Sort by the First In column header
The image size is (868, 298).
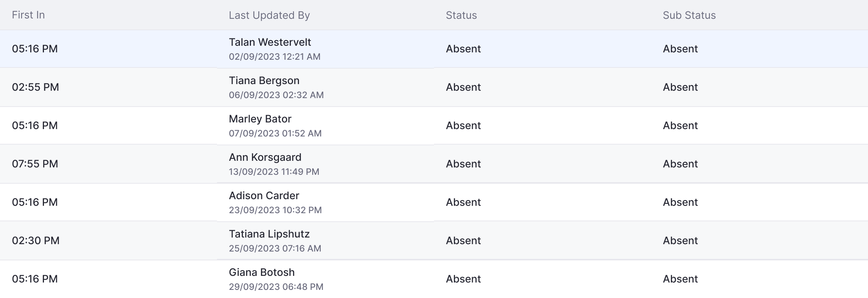tap(28, 15)
